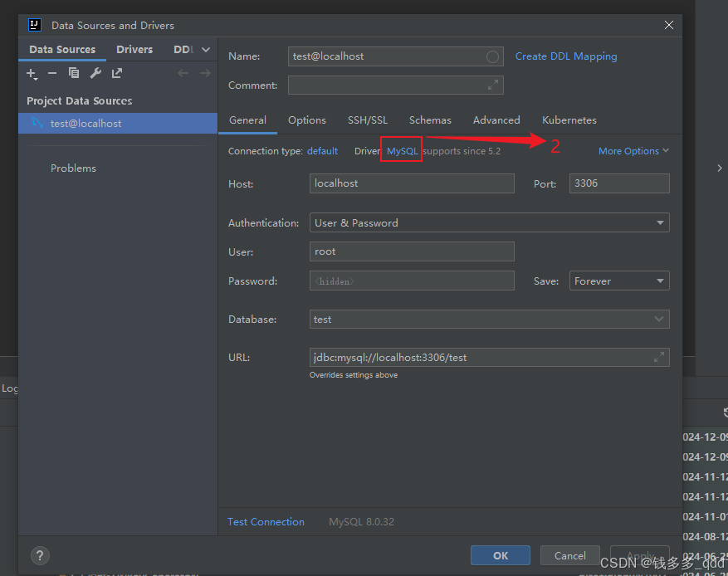The height and width of the screenshot is (576, 728).
Task: Open the Schemas tab
Action: 430,120
